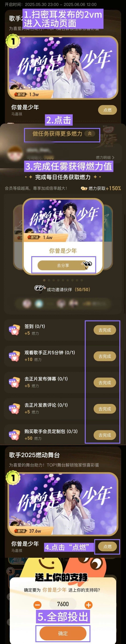The image size is (126, 644).
Task: Tap the orange minus icon to decrease 7600
Action: coord(37,605)
